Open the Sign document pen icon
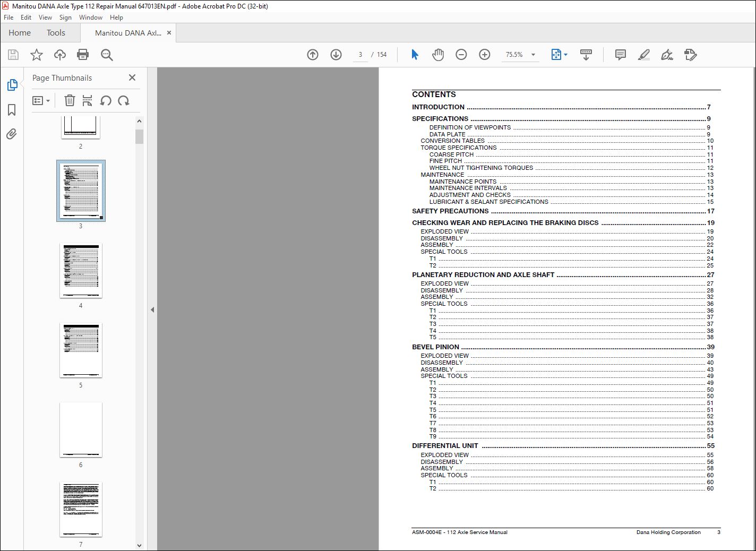Image resolution: width=756 pixels, height=551 pixels. pyautogui.click(x=667, y=55)
